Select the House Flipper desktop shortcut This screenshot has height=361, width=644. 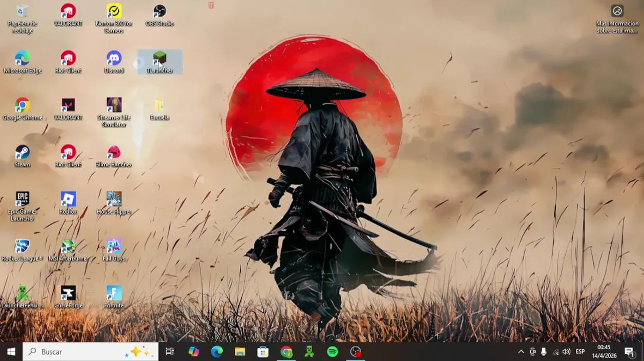pos(114,203)
